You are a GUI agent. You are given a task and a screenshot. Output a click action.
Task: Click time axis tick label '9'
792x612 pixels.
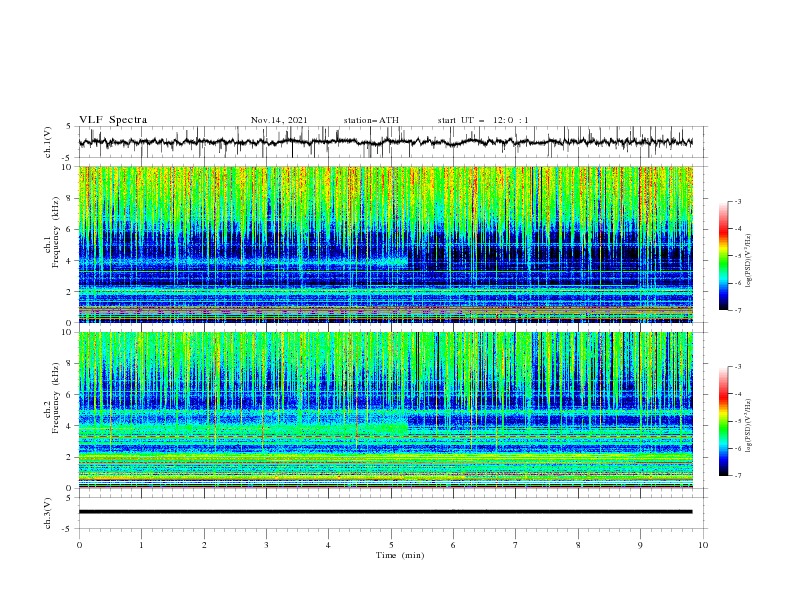click(x=640, y=545)
